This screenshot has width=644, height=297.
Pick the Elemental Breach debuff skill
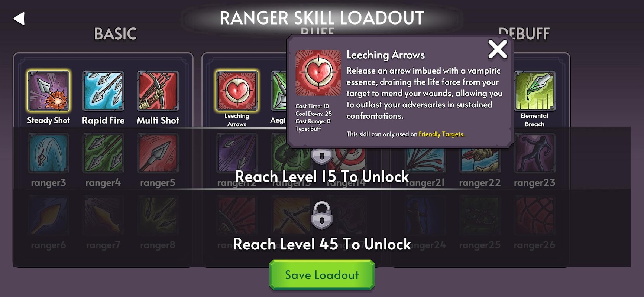point(534,91)
